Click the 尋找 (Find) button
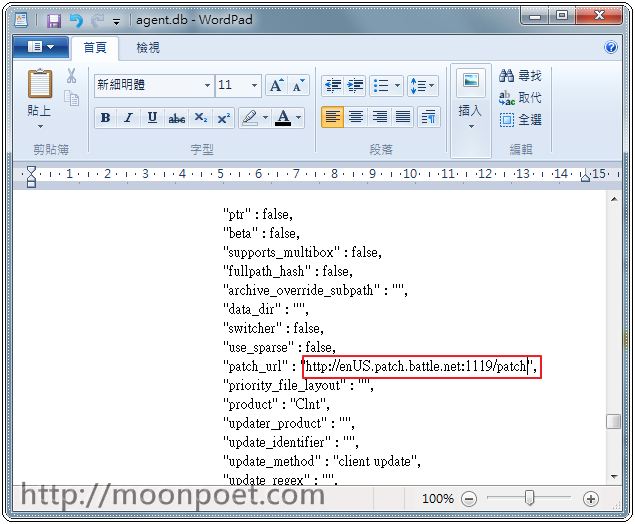The width and height of the screenshot is (635, 524). click(520, 76)
